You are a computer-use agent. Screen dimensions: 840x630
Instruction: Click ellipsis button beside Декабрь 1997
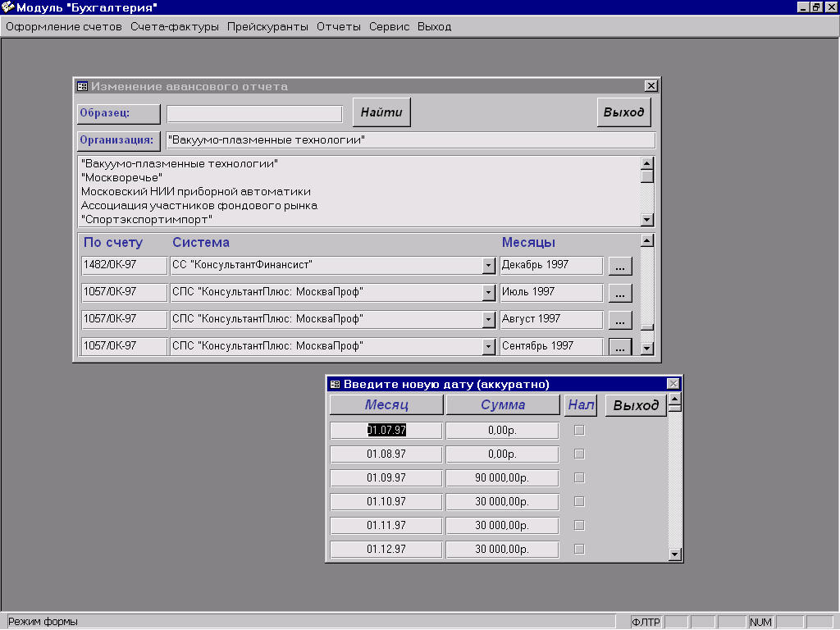coord(620,266)
